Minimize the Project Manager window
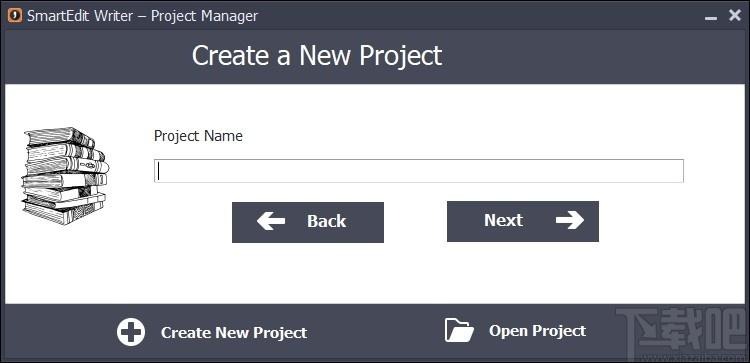The width and height of the screenshot is (750, 363). tap(711, 17)
